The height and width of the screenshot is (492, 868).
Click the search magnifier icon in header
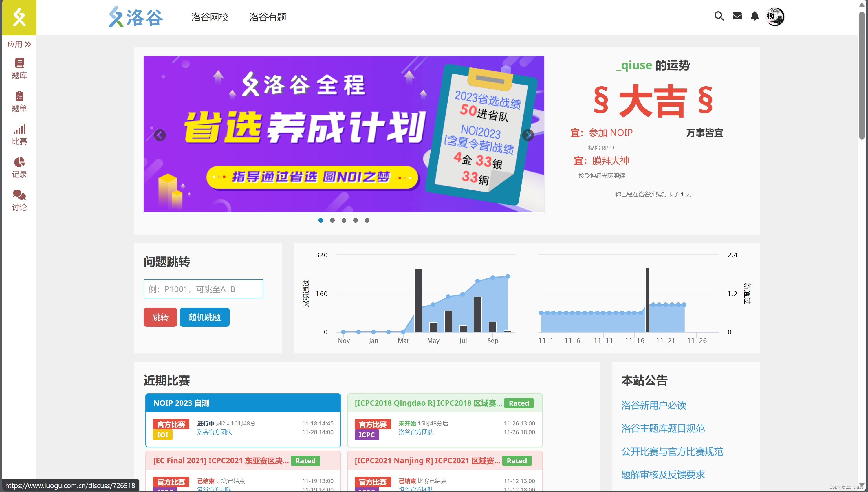pyautogui.click(x=719, y=16)
